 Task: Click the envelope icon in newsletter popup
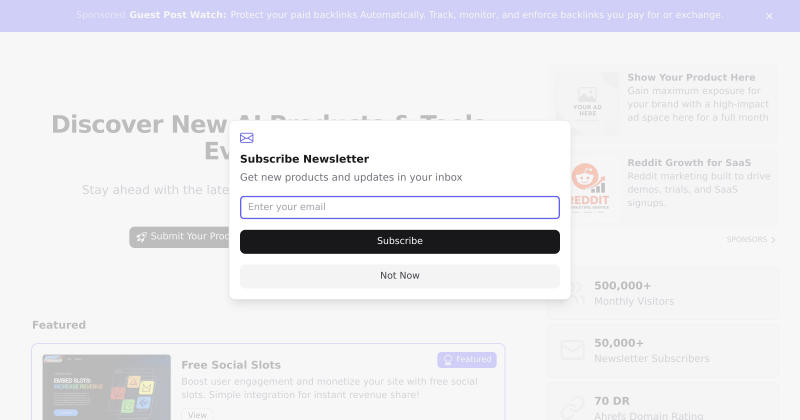point(246,138)
